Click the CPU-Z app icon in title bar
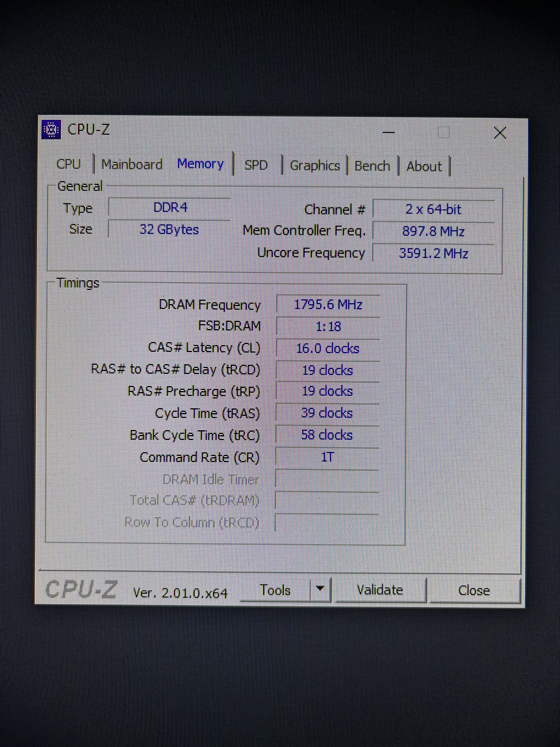 51,129
